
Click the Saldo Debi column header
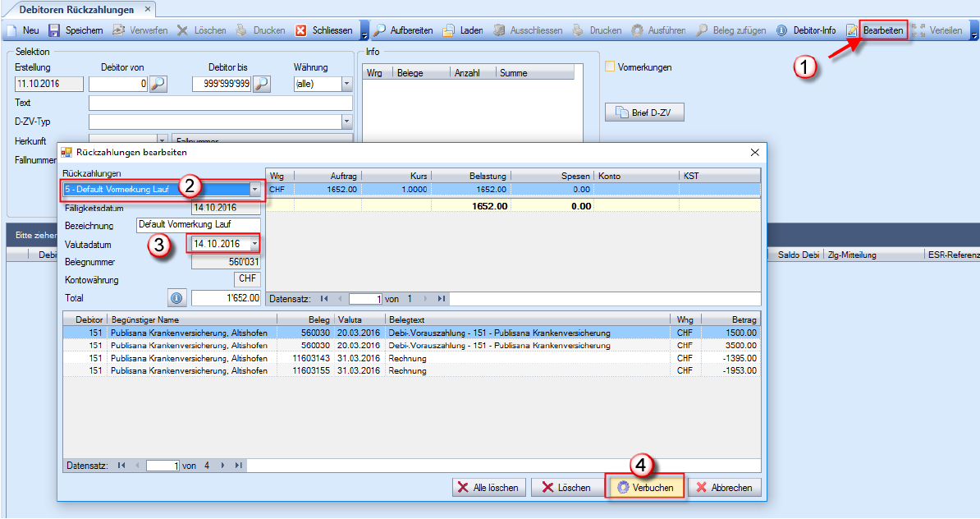[x=795, y=255]
